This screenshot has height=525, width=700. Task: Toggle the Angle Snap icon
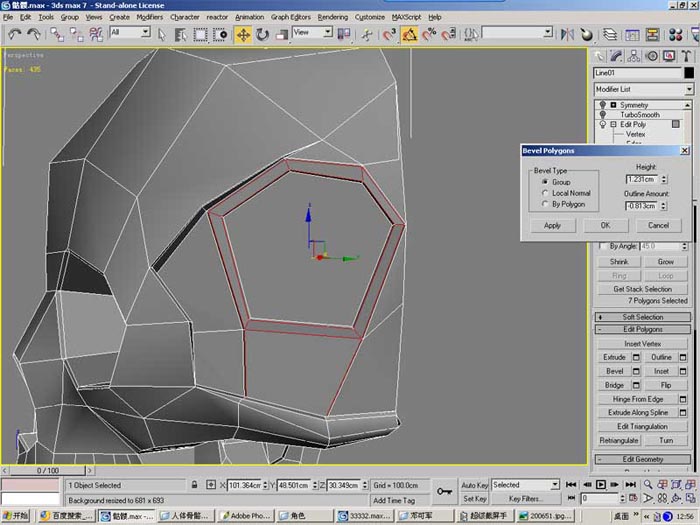pyautogui.click(x=409, y=34)
